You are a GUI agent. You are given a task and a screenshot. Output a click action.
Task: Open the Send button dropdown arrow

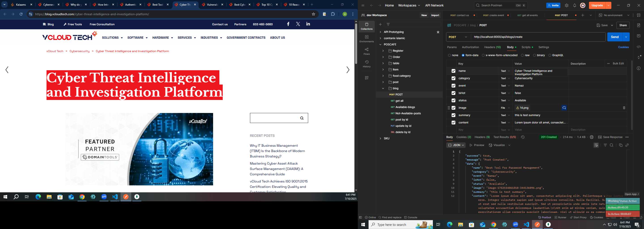626,37
